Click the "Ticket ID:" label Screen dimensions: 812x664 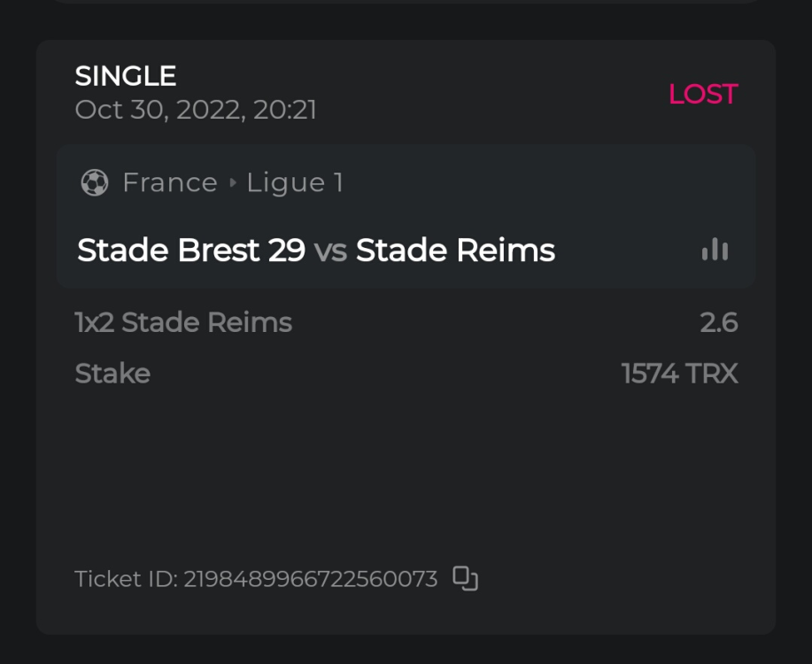coord(126,579)
